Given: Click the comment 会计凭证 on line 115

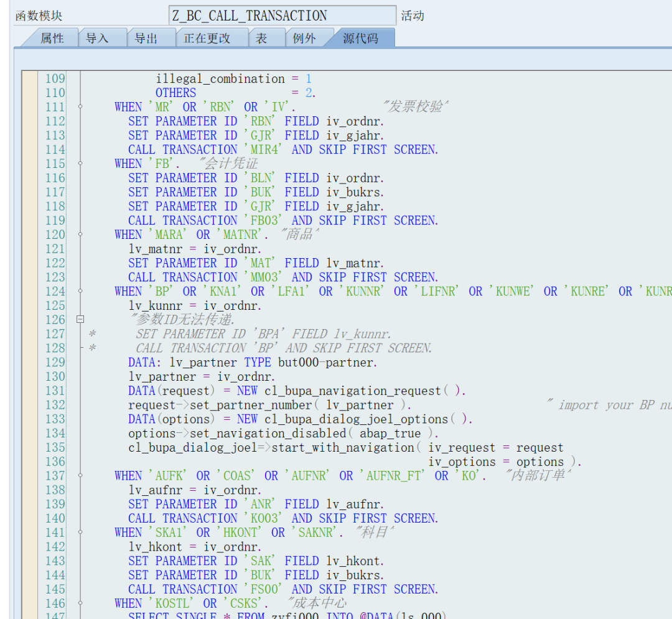Looking at the screenshot, I should click(x=228, y=163).
